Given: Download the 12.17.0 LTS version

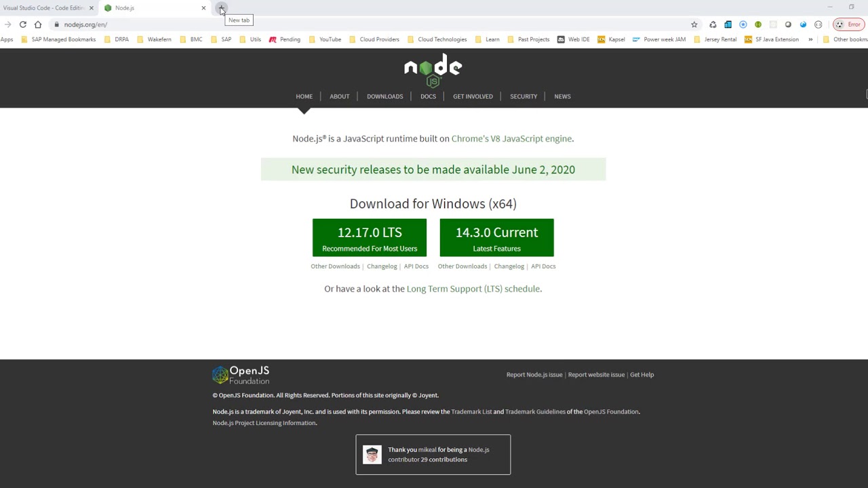Looking at the screenshot, I should pyautogui.click(x=370, y=238).
